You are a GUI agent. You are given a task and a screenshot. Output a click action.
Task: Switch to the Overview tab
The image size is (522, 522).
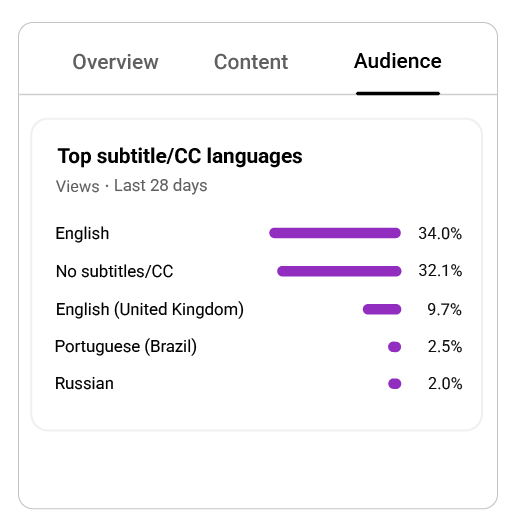pos(115,62)
